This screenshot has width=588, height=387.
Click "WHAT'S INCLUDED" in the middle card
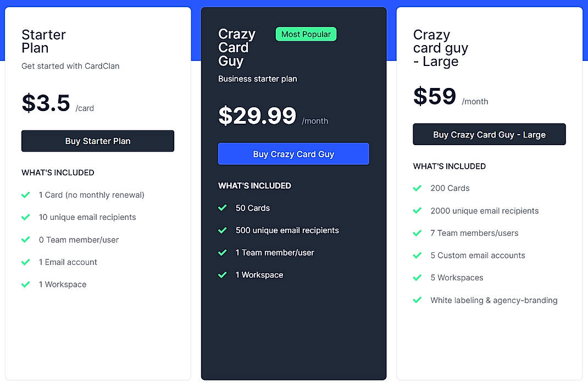point(254,185)
